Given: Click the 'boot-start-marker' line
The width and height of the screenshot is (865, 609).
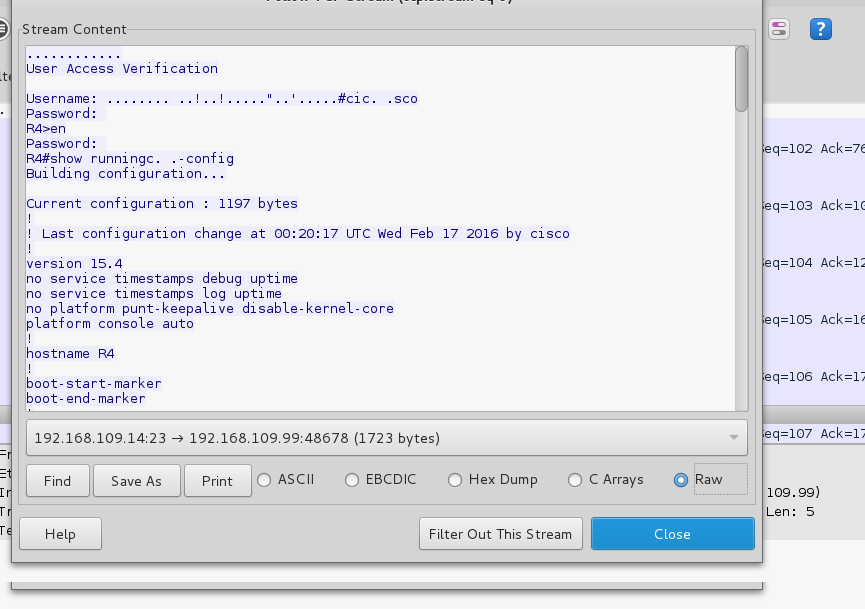Looking at the screenshot, I should pos(94,383).
